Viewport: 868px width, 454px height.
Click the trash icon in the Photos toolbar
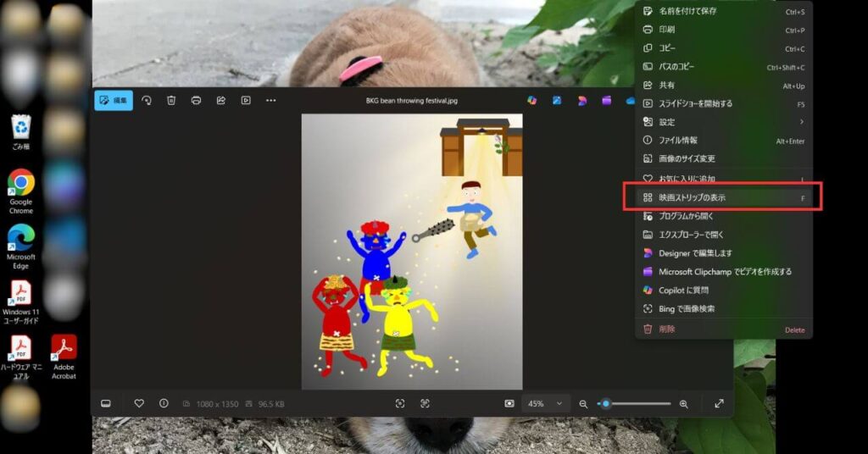pos(171,100)
